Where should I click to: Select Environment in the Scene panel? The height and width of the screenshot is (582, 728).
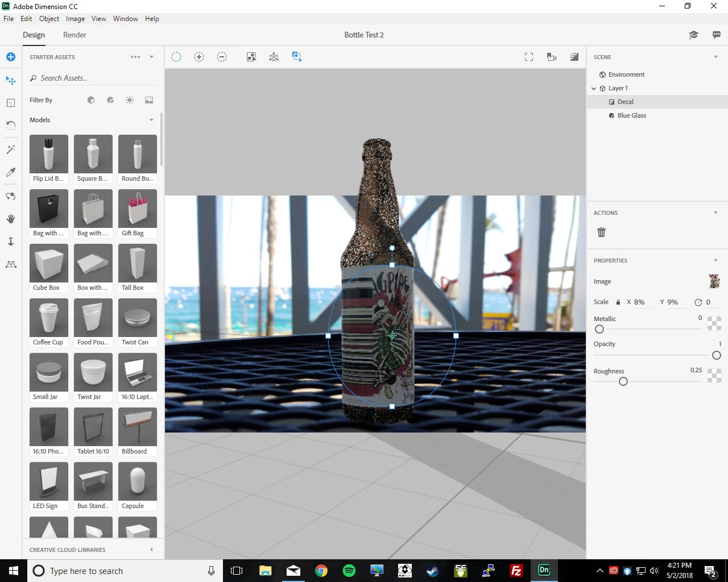click(x=626, y=74)
